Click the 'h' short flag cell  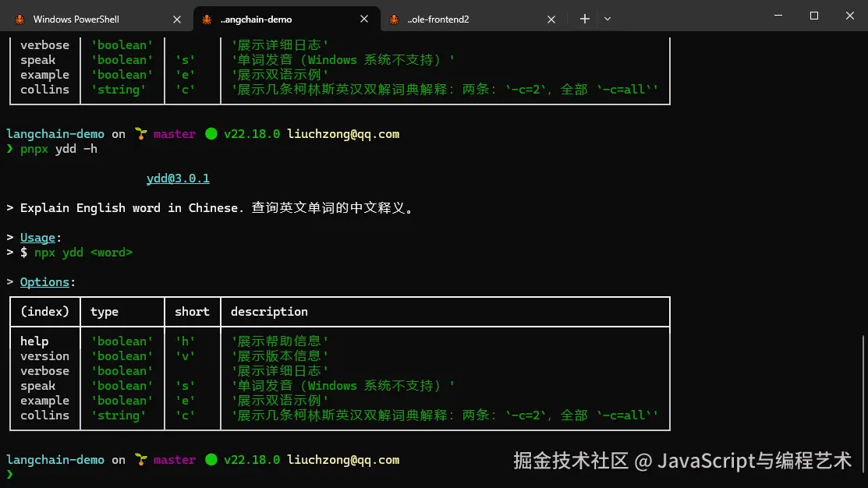[185, 341]
